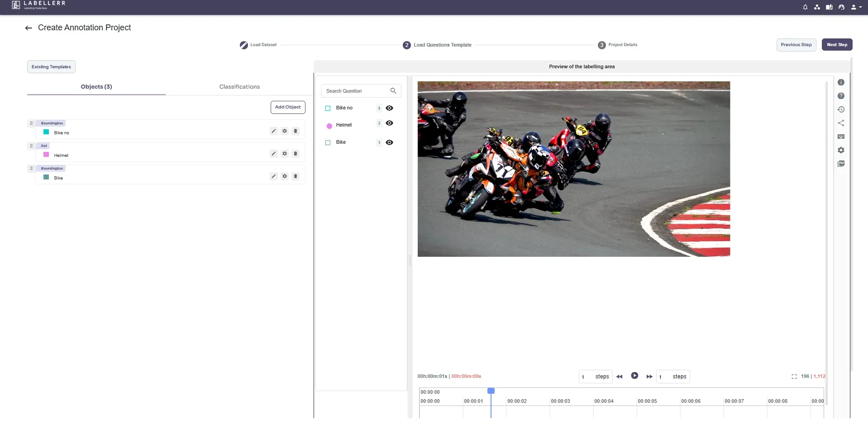Screen dimensions: 868x448
Task: Click the share icon in right sidebar
Action: (x=841, y=123)
